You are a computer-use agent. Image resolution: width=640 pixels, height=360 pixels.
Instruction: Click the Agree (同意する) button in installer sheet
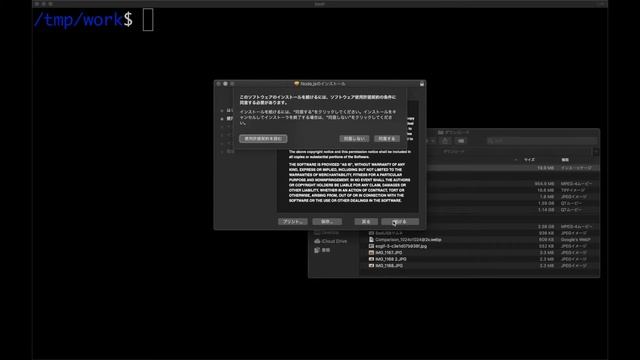point(387,139)
